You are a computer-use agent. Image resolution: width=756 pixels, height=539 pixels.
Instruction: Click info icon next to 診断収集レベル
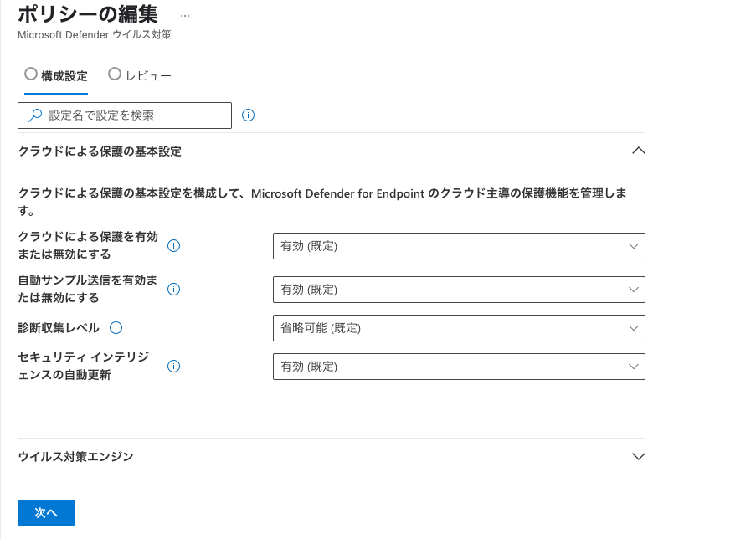click(x=116, y=328)
